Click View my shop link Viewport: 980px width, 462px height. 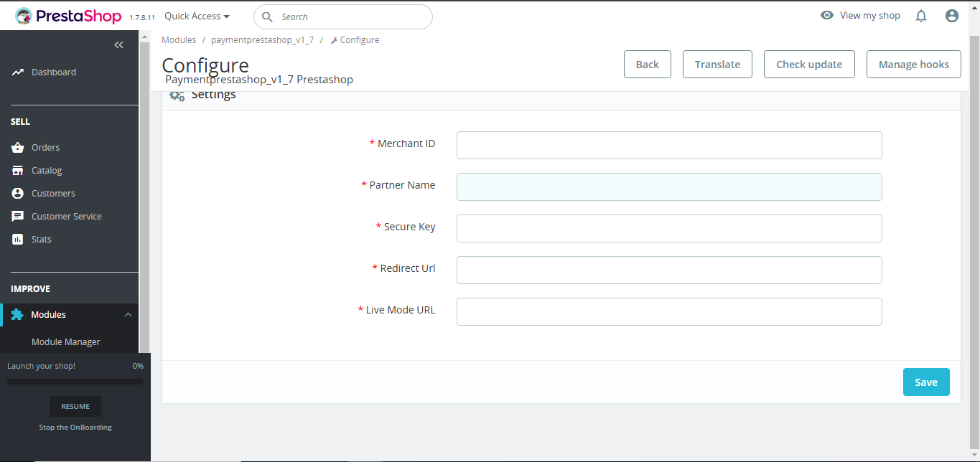click(x=860, y=16)
